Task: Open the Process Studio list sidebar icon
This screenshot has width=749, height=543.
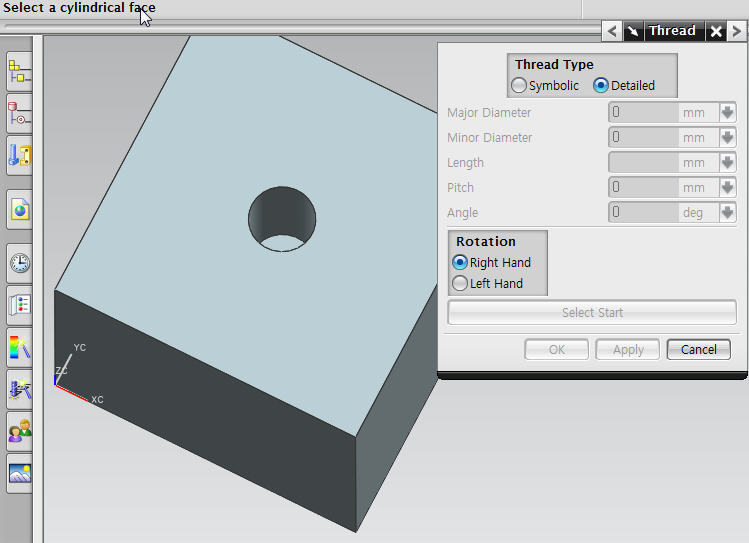Action: [x=19, y=305]
